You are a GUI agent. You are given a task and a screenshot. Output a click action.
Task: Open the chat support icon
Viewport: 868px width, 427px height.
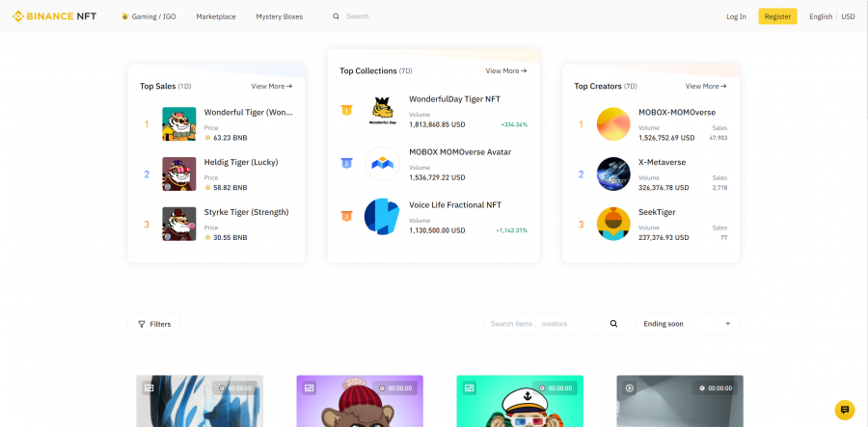pos(845,410)
